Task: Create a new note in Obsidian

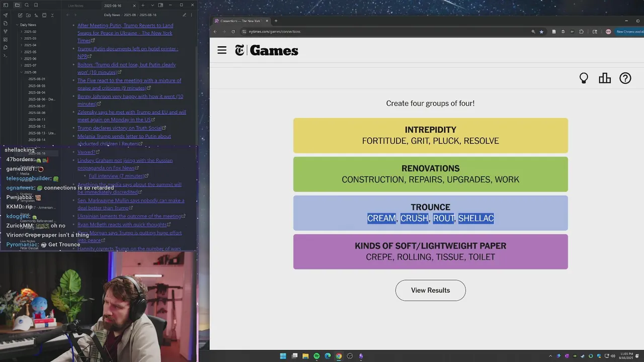Action: (x=20, y=15)
